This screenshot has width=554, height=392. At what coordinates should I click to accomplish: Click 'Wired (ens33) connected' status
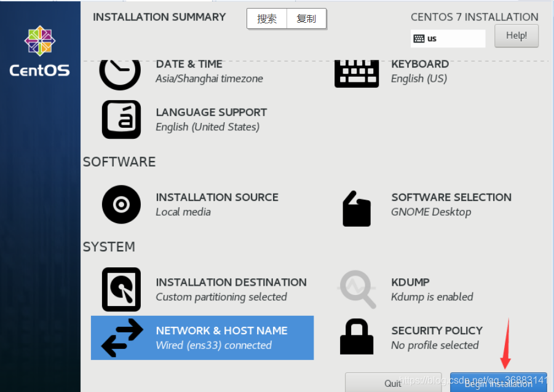point(214,345)
